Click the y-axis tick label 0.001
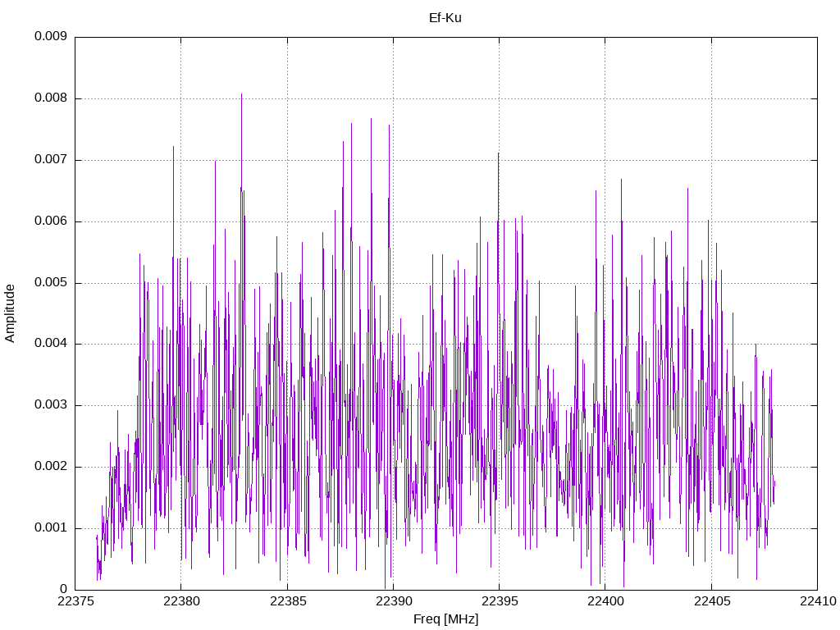The image size is (840, 630). click(x=51, y=527)
